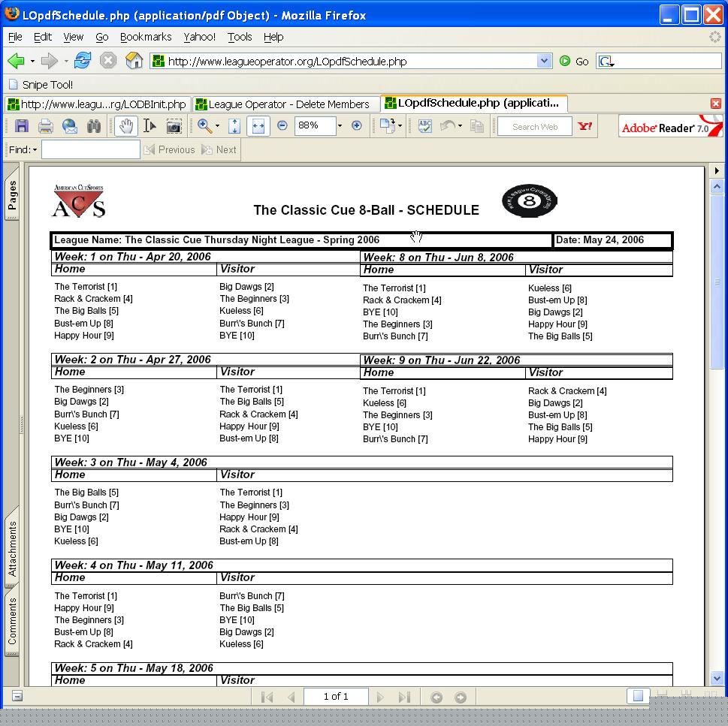The image size is (728, 726).
Task: Expand the URL address bar history dropdown
Action: 545,61
